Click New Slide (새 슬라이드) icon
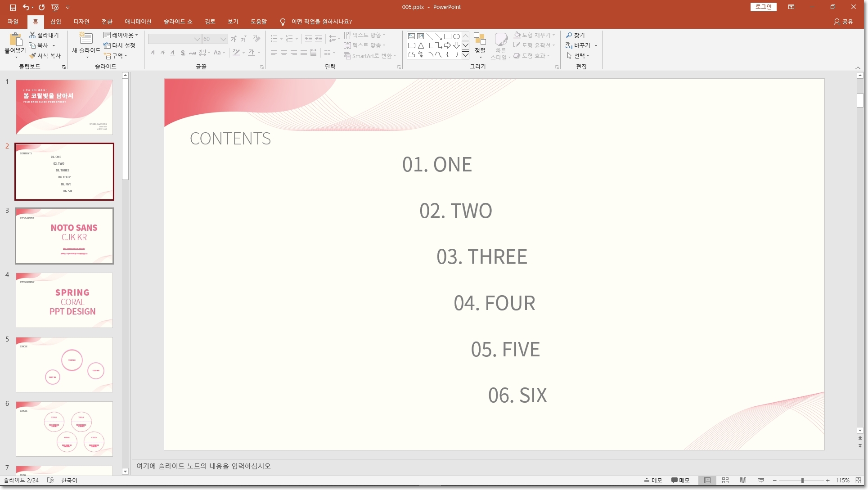 (x=85, y=39)
